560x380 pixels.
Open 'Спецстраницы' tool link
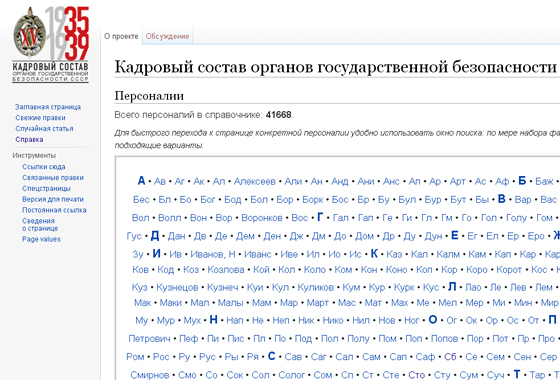click(46, 188)
